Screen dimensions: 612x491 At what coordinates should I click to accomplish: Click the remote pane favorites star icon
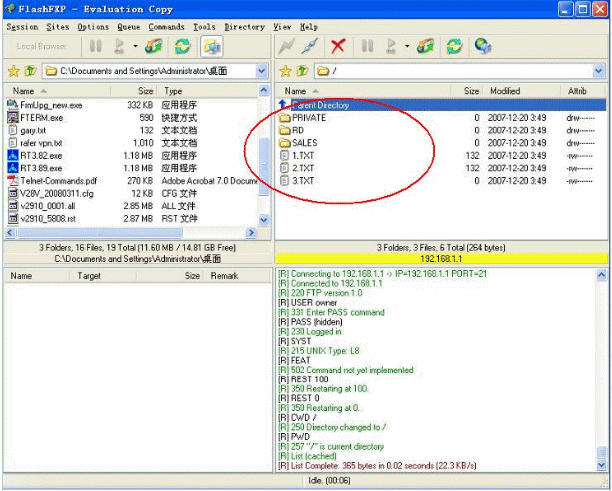[x=286, y=71]
